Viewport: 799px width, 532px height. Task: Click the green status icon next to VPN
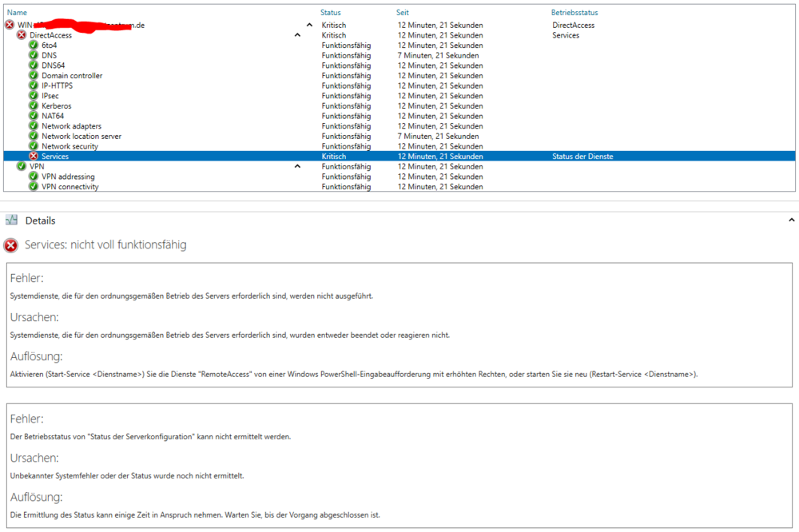(x=22, y=166)
